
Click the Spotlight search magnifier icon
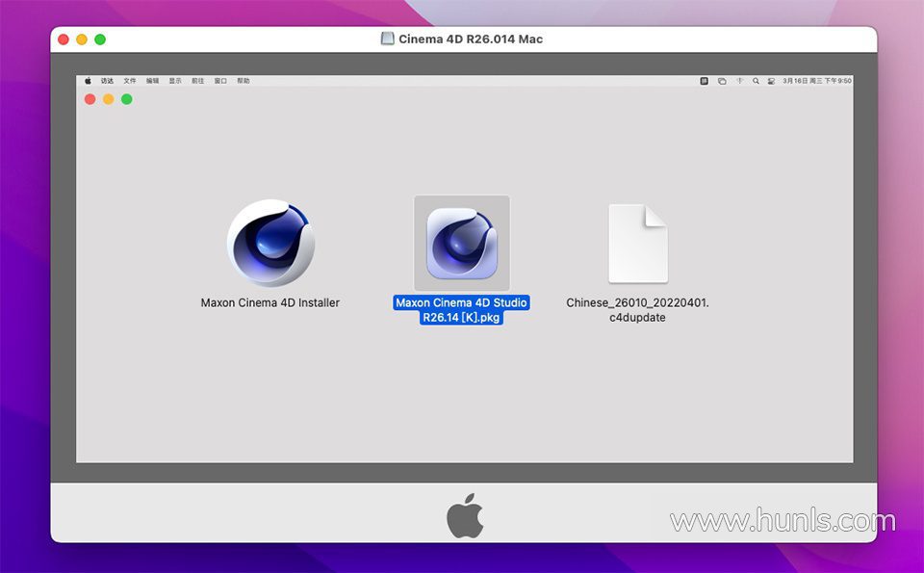coord(756,81)
